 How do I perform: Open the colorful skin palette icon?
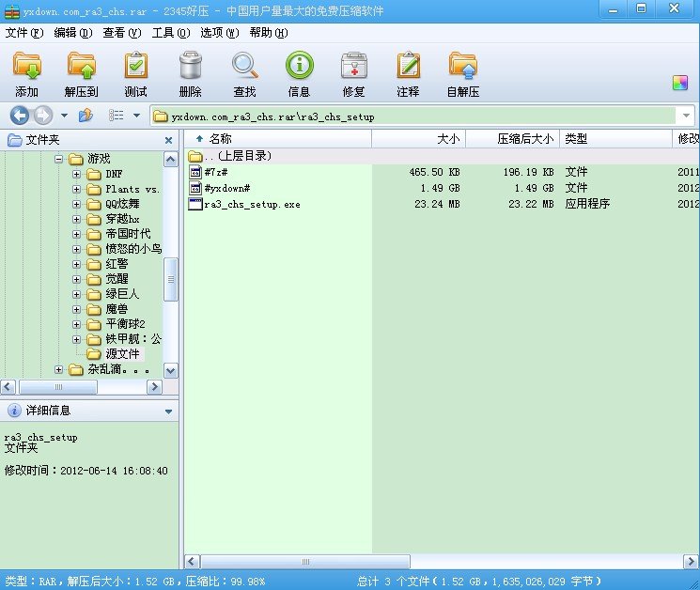tap(680, 83)
